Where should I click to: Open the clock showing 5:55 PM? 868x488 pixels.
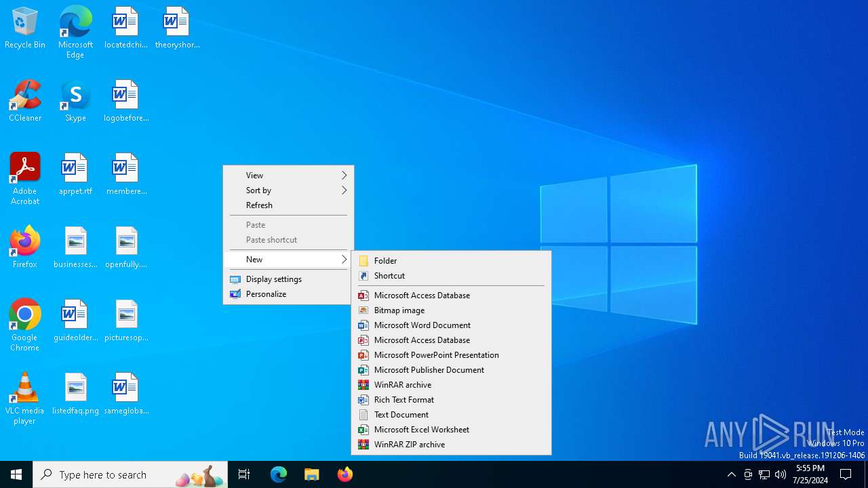click(810, 474)
